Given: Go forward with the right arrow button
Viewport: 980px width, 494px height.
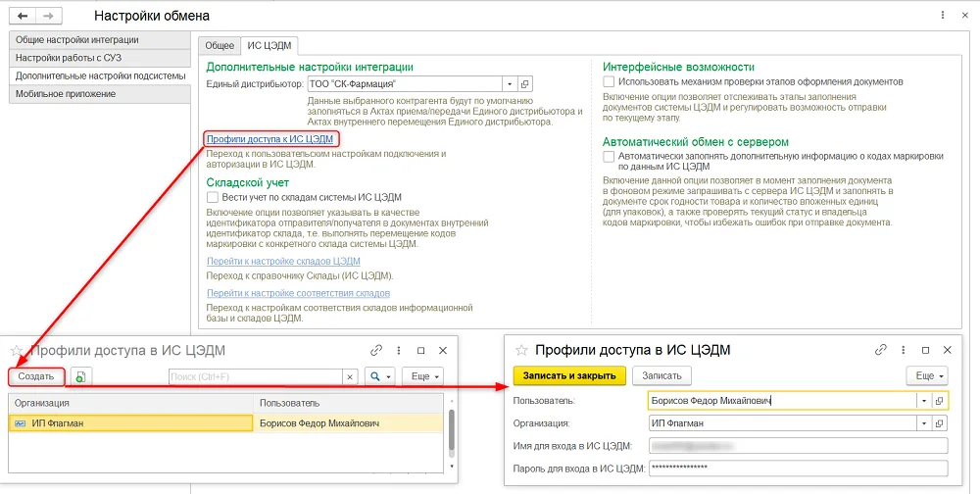Looking at the screenshot, I should coord(47,16).
